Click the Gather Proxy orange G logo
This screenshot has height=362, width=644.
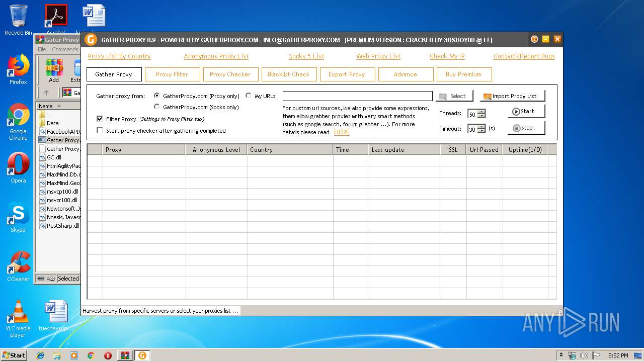[91, 40]
